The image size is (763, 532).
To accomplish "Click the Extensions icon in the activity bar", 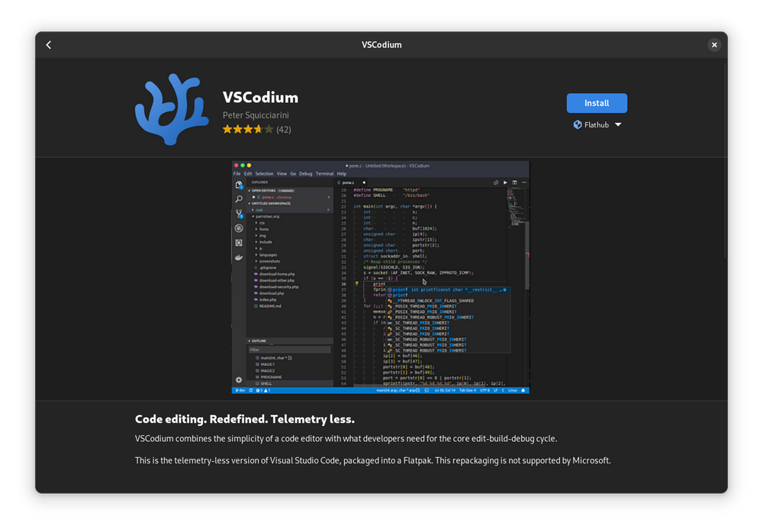I will click(x=238, y=242).
